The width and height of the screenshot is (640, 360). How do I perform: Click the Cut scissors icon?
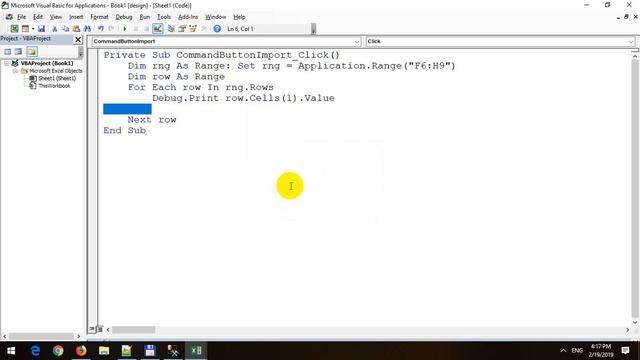[x=54, y=29]
